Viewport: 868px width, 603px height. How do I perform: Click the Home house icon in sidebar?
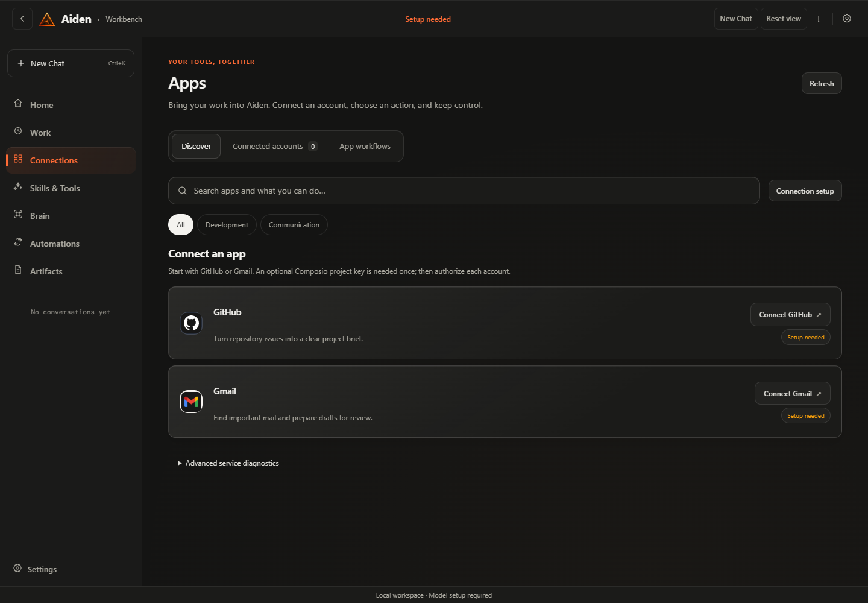coord(18,104)
